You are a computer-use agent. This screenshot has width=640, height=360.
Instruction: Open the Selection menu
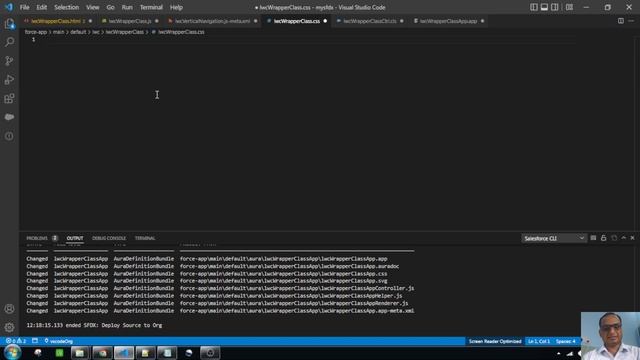pyautogui.click(x=67, y=7)
